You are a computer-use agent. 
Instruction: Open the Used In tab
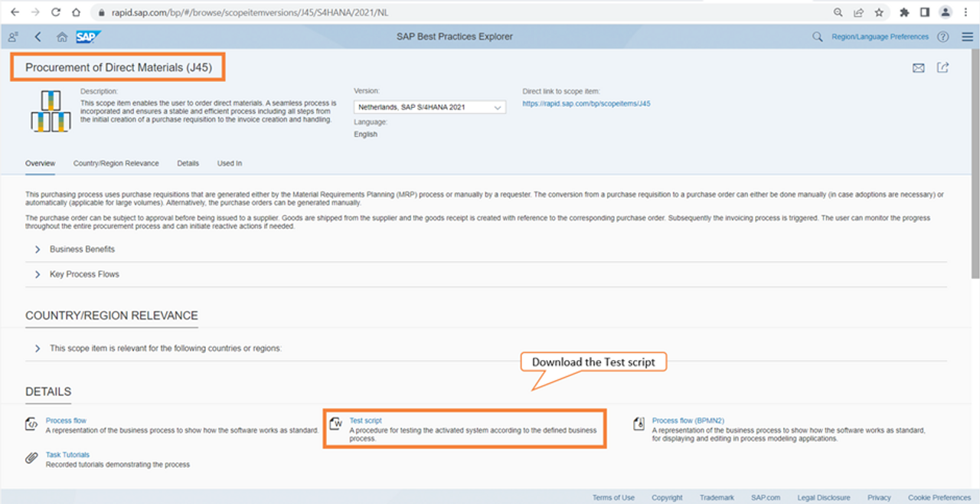[x=230, y=163]
